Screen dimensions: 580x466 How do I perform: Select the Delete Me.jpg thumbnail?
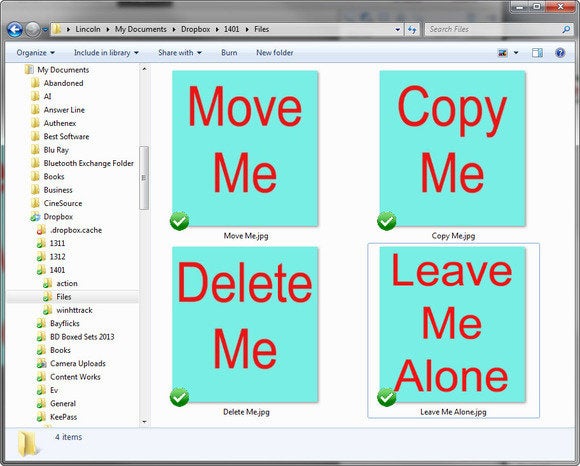click(x=245, y=324)
